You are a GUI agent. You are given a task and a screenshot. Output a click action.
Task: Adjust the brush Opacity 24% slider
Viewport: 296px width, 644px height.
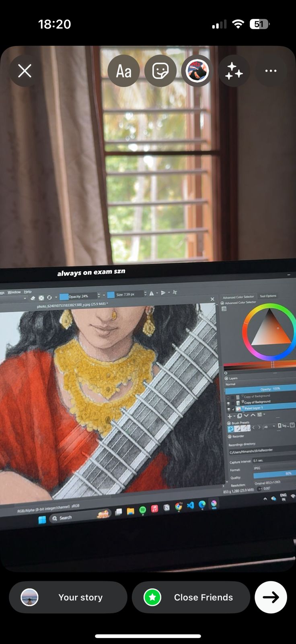pyautogui.click(x=78, y=296)
